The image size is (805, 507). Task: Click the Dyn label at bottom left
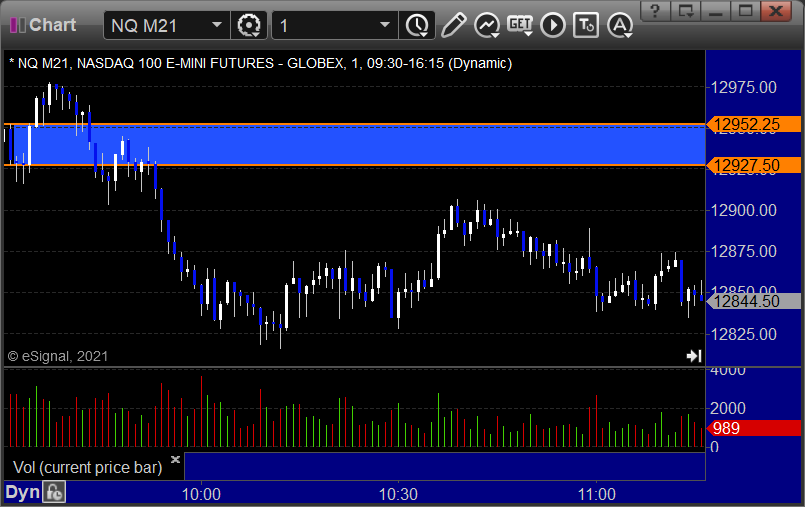(x=23, y=493)
